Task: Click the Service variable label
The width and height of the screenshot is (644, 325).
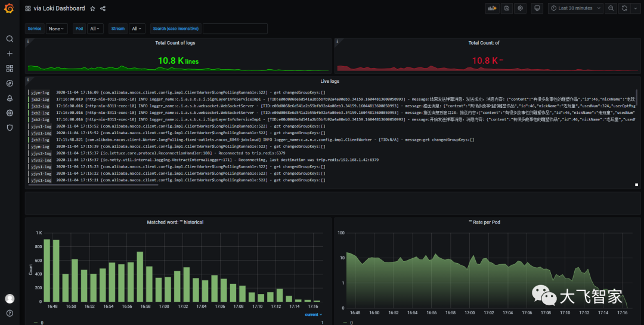Action: coord(35,29)
